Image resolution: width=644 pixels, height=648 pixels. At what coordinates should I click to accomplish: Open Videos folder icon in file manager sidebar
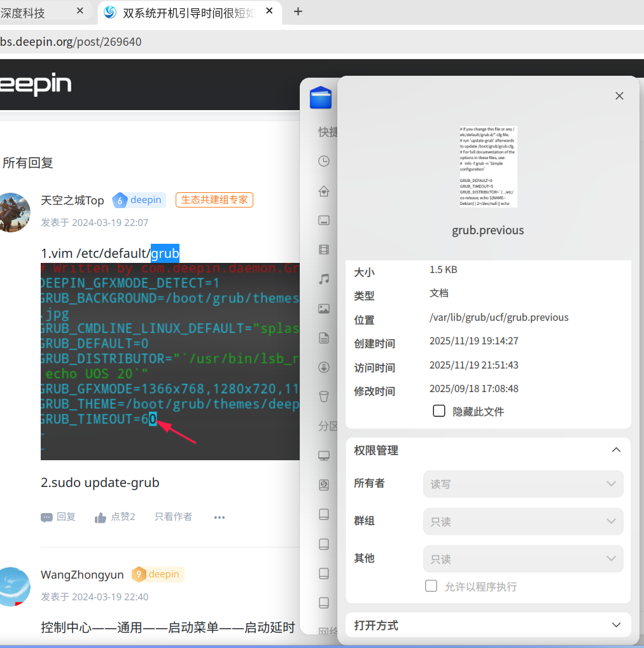(x=324, y=250)
